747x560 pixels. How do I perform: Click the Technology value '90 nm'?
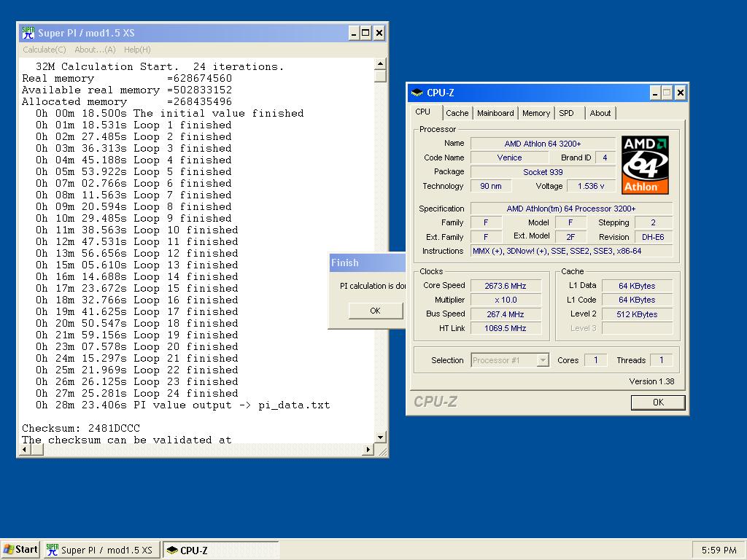[491, 186]
